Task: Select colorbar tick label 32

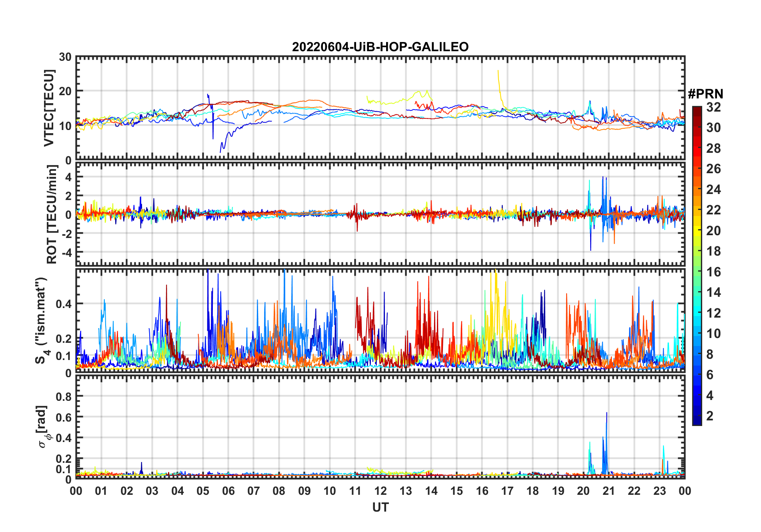Action: pyautogui.click(x=713, y=107)
